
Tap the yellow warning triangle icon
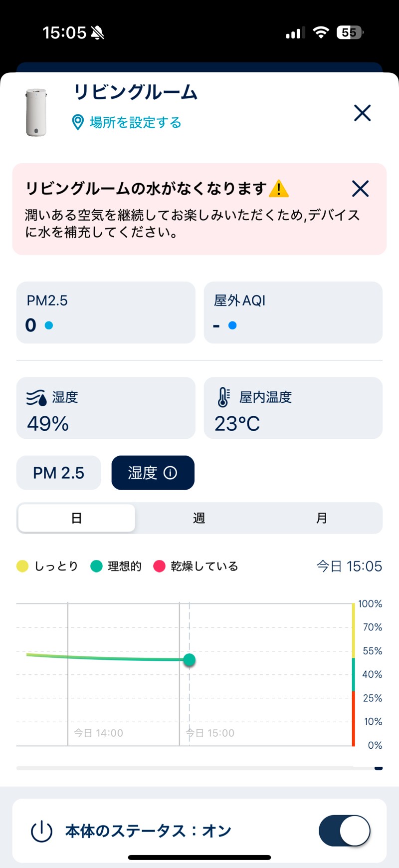click(x=279, y=189)
